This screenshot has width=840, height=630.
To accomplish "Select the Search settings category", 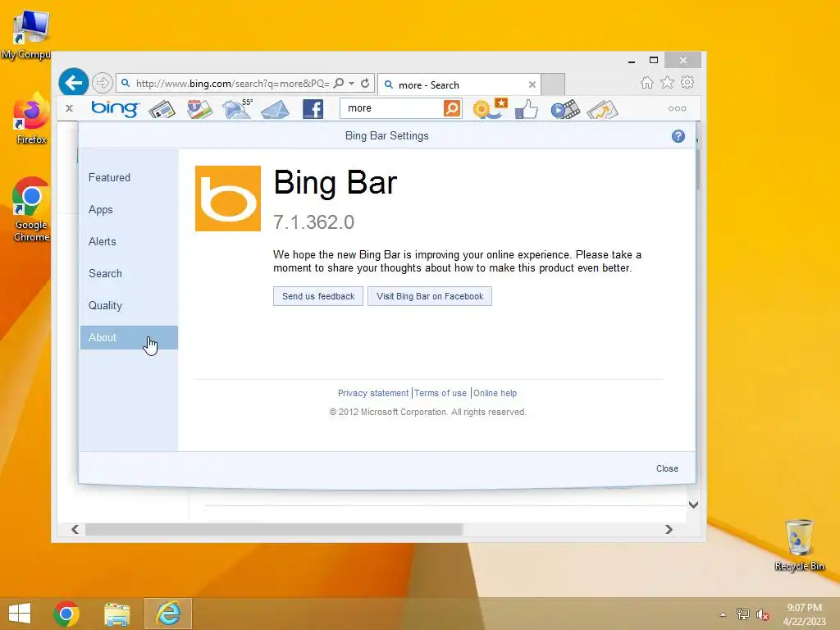I will (x=129, y=273).
